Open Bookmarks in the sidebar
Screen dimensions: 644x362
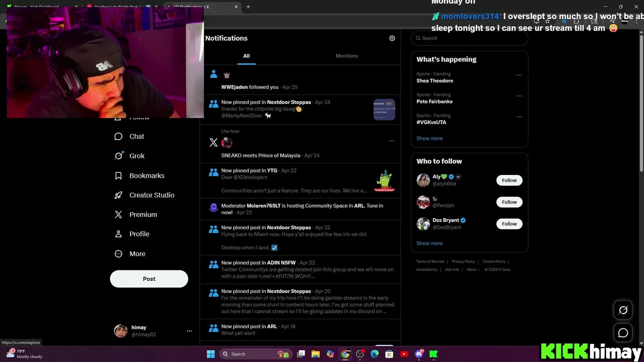point(140,175)
